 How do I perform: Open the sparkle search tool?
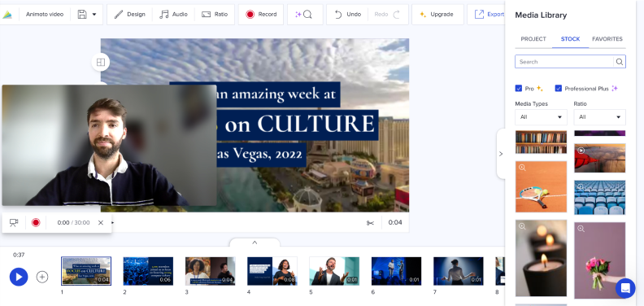tap(305, 15)
